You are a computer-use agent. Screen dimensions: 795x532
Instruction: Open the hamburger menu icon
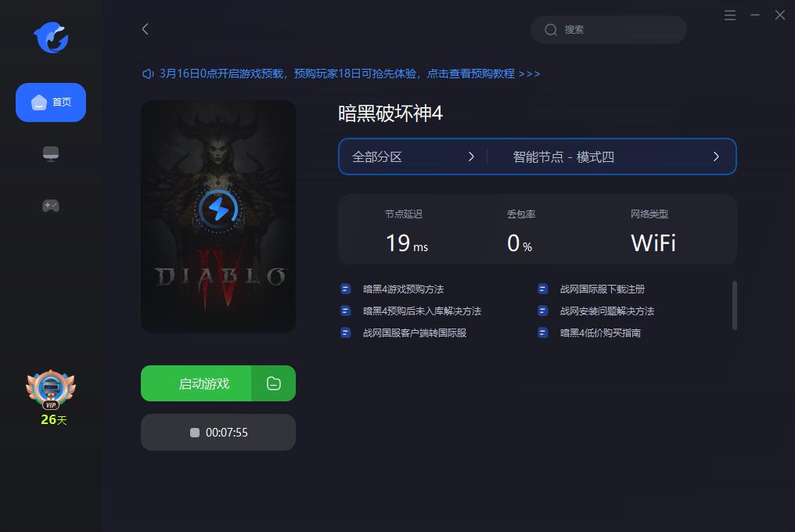(x=729, y=15)
